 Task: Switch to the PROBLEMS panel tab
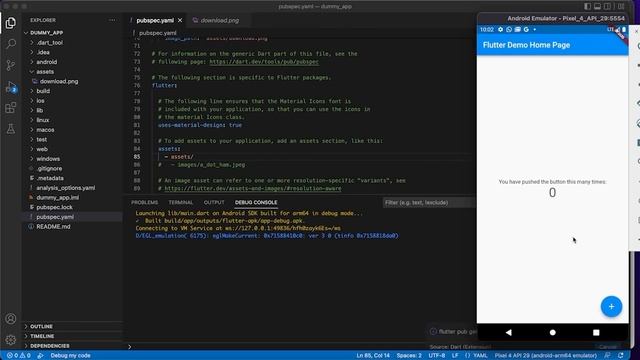pos(144,202)
